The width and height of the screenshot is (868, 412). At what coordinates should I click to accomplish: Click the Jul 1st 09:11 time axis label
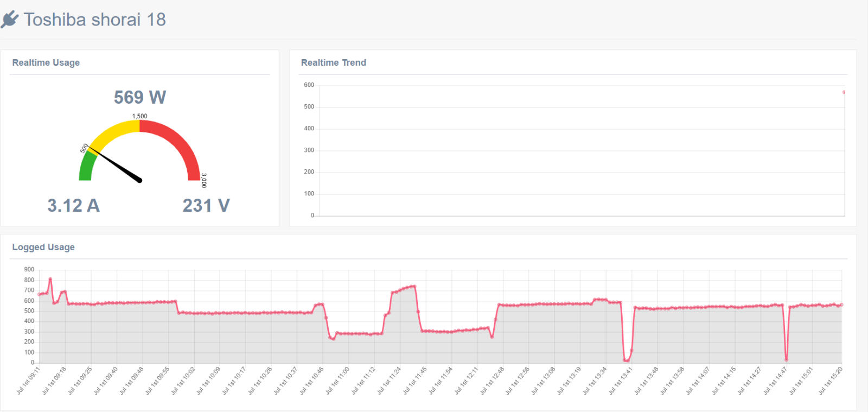(x=29, y=381)
